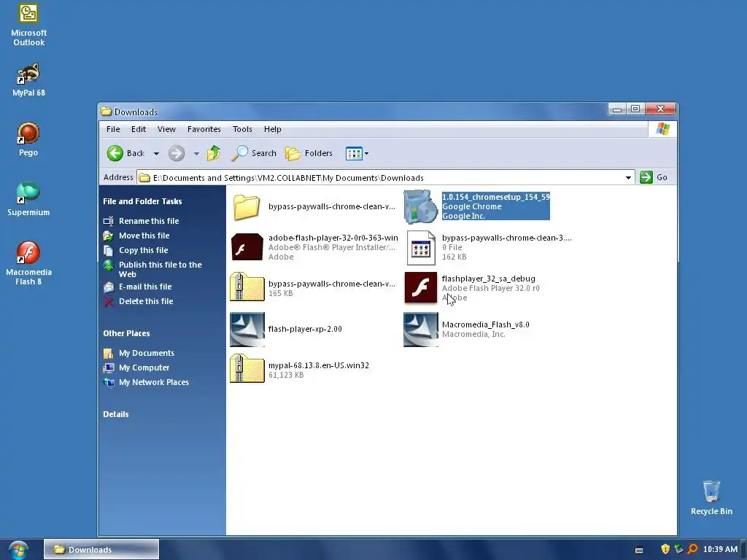Open the Pego desktop shortcut
The height and width of the screenshot is (560, 747).
[x=28, y=139]
